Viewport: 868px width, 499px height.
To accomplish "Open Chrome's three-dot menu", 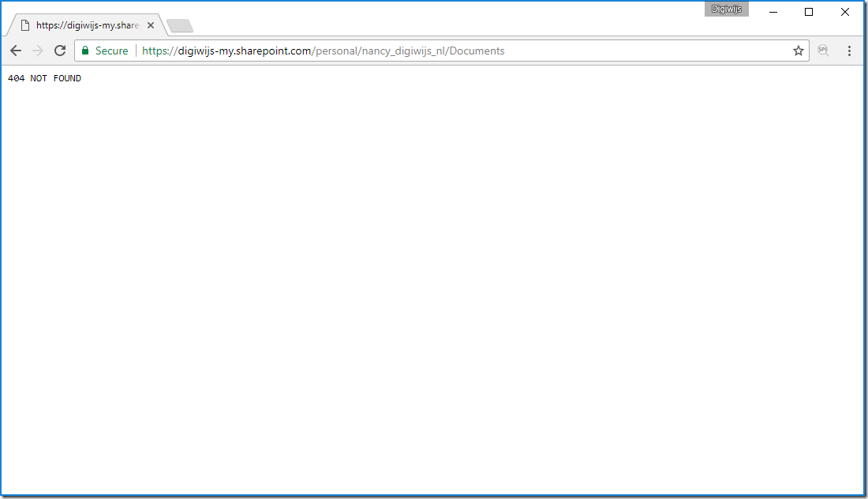I will coord(849,51).
